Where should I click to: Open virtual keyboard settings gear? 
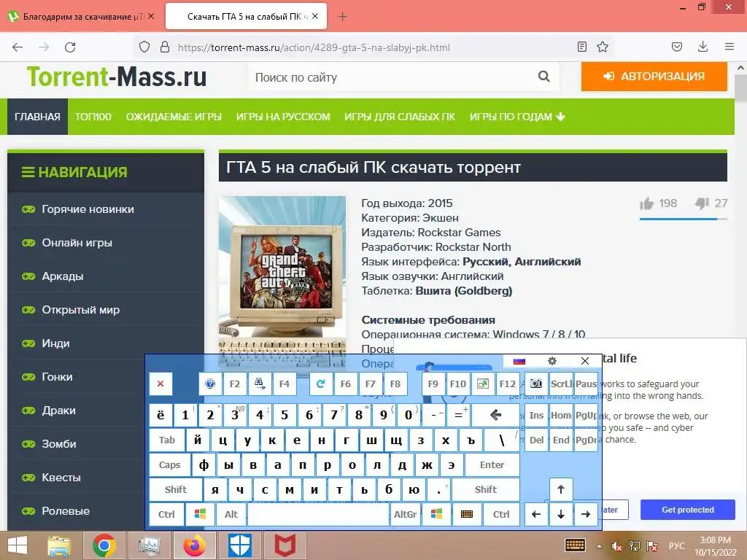click(x=552, y=361)
